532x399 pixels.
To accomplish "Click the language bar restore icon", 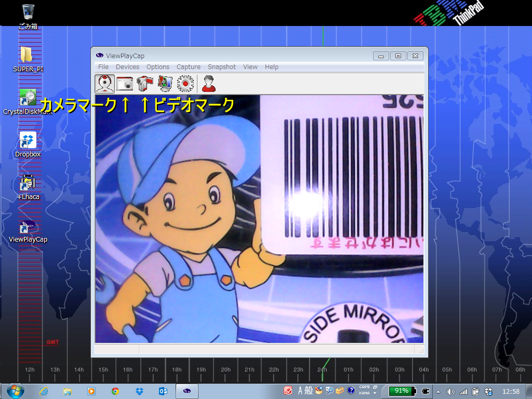I will (x=375, y=387).
